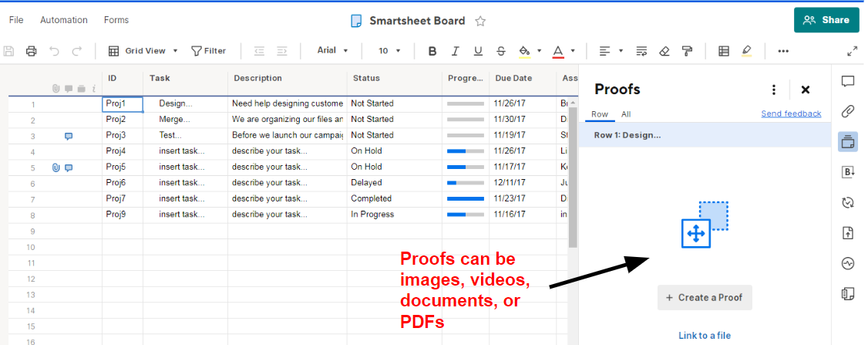Open row 5 attachment paperclip icon
868x345 pixels.
(x=56, y=167)
